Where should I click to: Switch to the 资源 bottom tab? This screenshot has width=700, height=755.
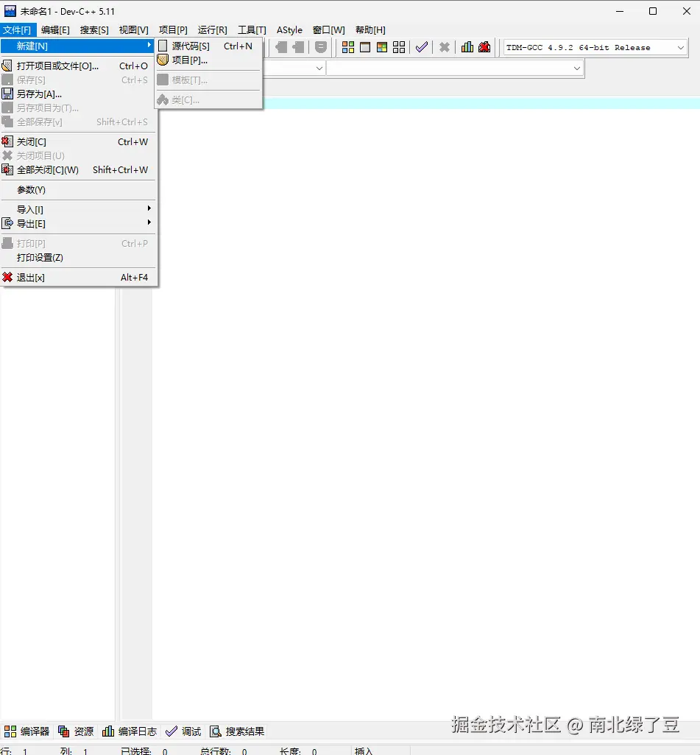point(76,731)
